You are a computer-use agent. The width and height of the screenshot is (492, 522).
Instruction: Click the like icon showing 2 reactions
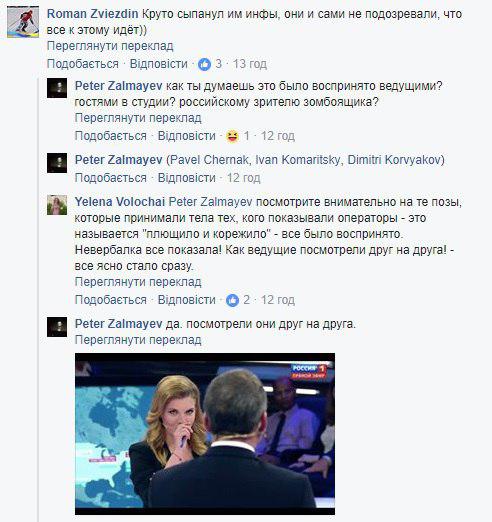click(x=232, y=300)
